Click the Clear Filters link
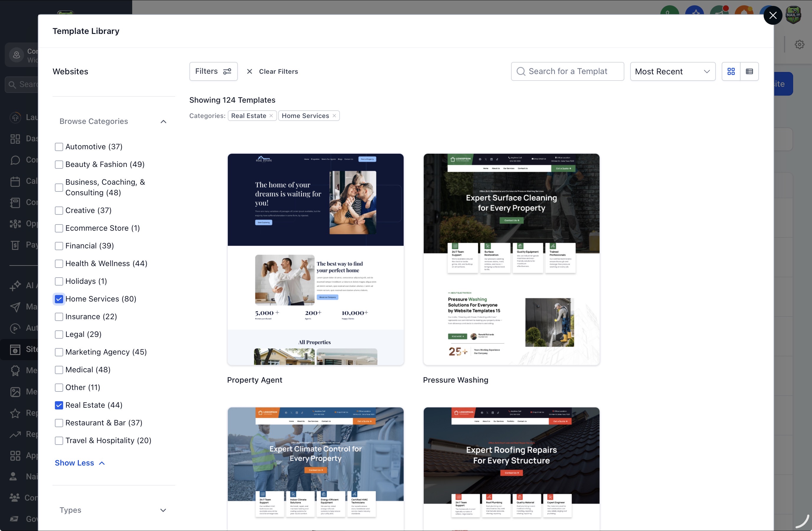The height and width of the screenshot is (531, 812). tap(279, 71)
